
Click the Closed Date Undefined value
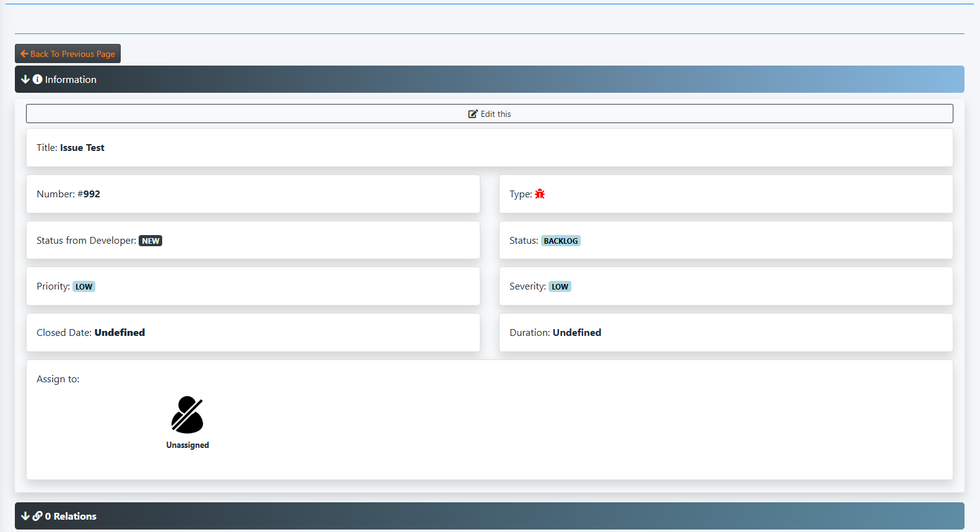click(119, 332)
